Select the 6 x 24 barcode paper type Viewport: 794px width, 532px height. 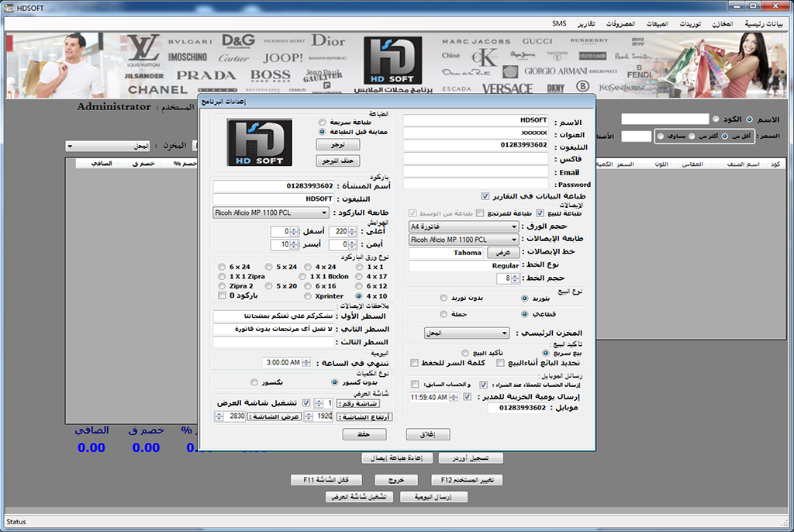click(222, 267)
